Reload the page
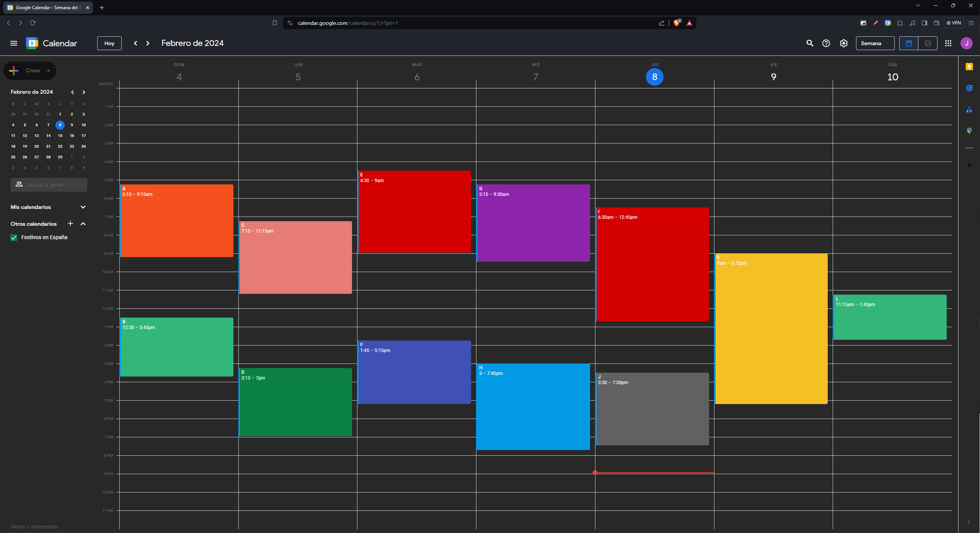This screenshot has width=980, height=533. [x=33, y=23]
